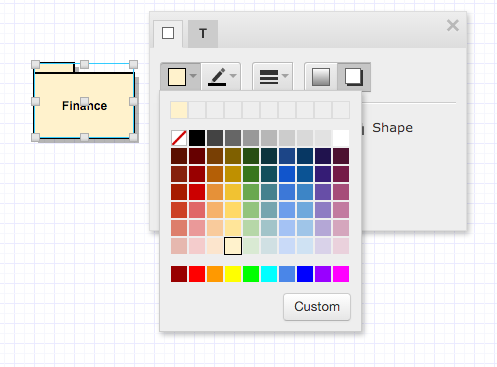Pick the bright red swatch in bottom row
The image size is (497, 367).
pyautogui.click(x=197, y=274)
